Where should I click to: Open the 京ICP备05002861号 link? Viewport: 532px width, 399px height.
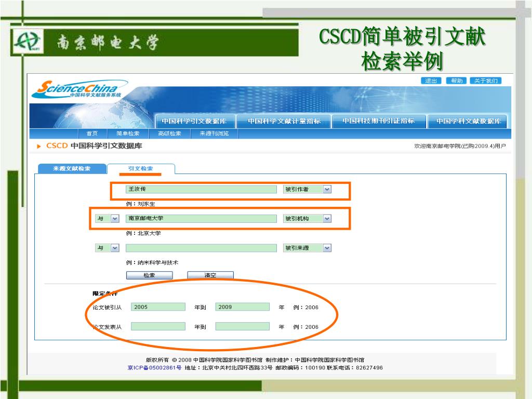(x=154, y=368)
